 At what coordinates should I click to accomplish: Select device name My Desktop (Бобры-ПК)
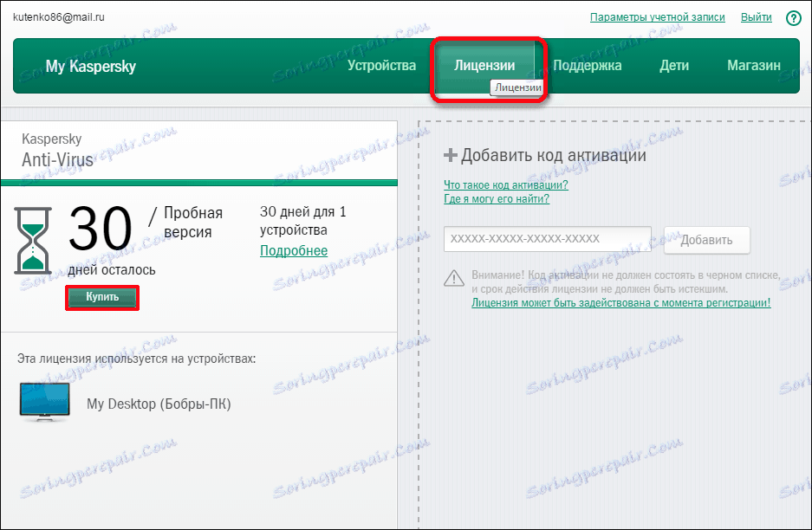(x=159, y=404)
